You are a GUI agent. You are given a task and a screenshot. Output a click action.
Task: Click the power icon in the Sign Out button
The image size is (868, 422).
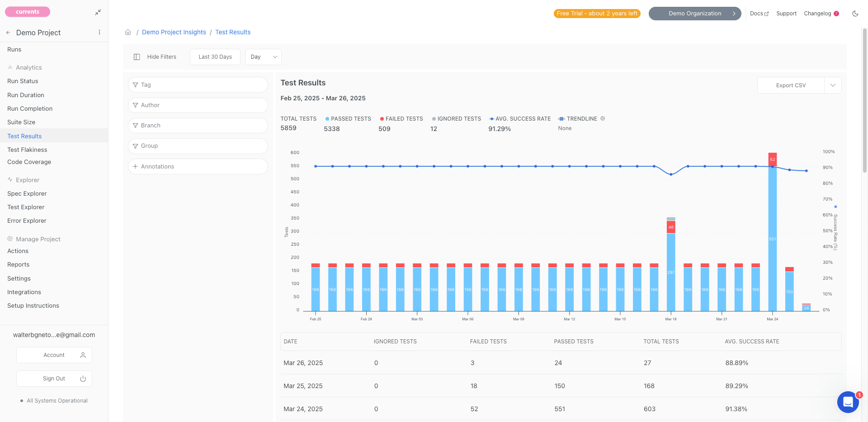[83, 379]
